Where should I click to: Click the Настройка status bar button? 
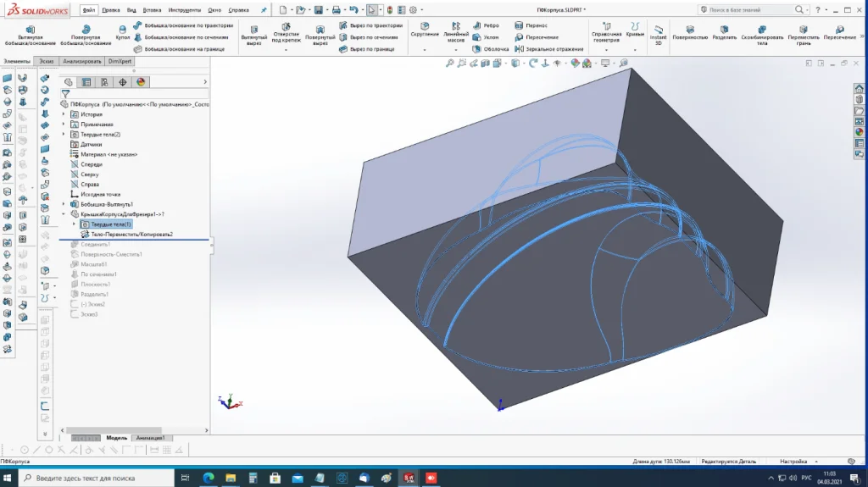tap(793, 462)
